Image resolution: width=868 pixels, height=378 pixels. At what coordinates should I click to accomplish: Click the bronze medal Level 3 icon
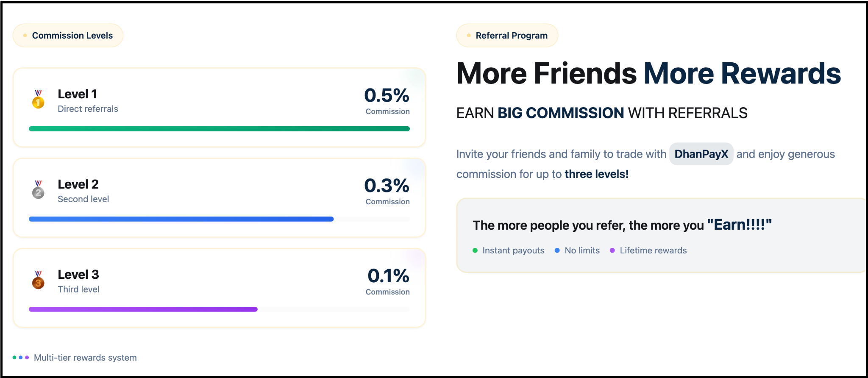tap(38, 281)
